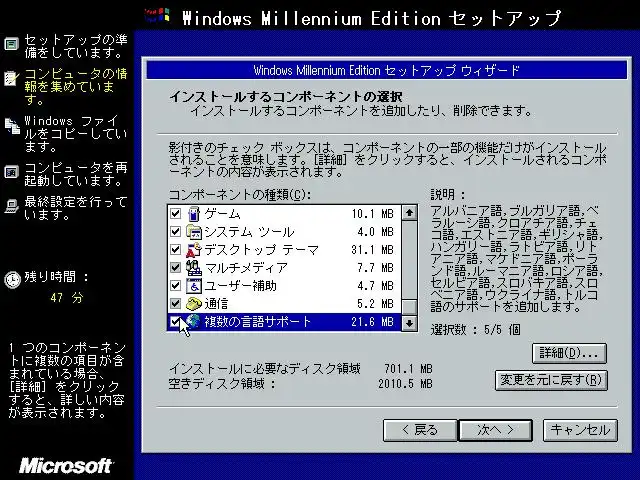Image resolution: width=640 pixels, height=480 pixels.
Task: Click the ゲーム joystick icon
Action: [194, 214]
